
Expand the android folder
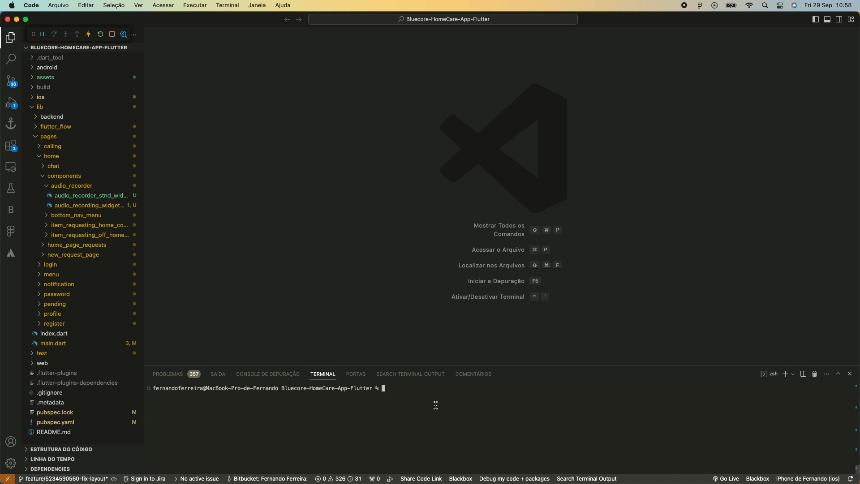pyautogui.click(x=47, y=67)
